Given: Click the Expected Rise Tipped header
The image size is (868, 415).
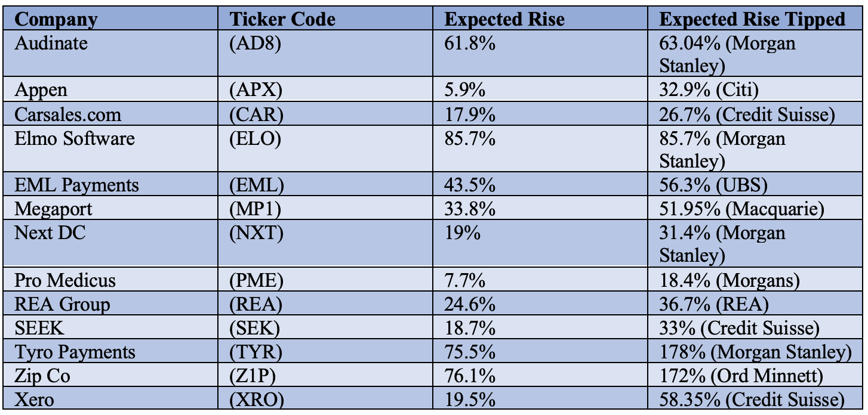Looking at the screenshot, I should coord(752,19).
